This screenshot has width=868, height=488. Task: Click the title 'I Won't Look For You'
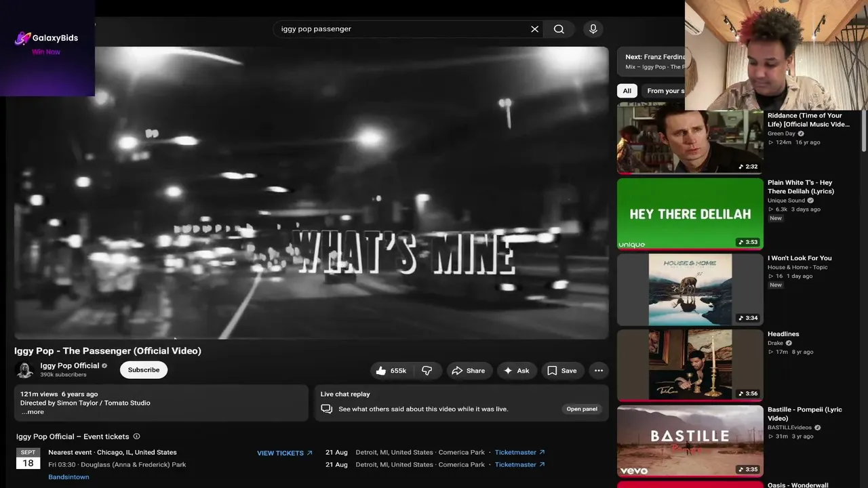click(x=800, y=258)
